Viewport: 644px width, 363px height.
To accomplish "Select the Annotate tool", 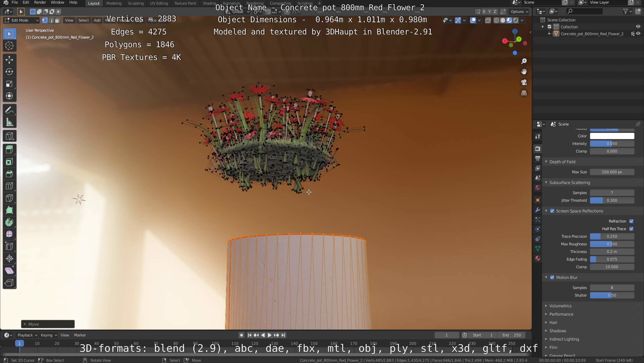I will tap(9, 110).
